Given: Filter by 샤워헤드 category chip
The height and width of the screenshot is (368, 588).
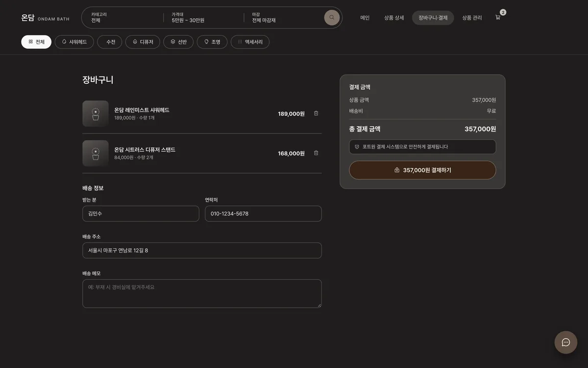Looking at the screenshot, I should (74, 42).
